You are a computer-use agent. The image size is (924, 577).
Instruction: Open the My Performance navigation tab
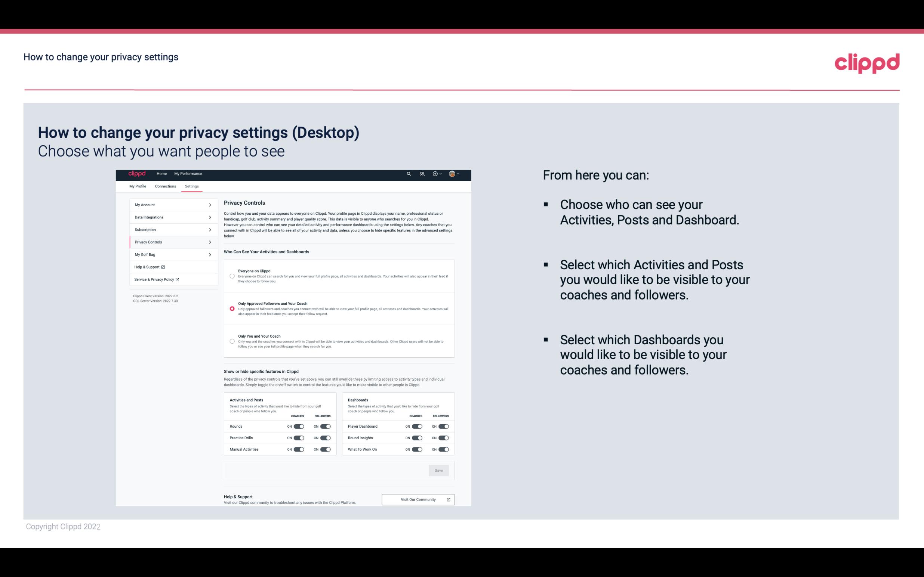188,174
